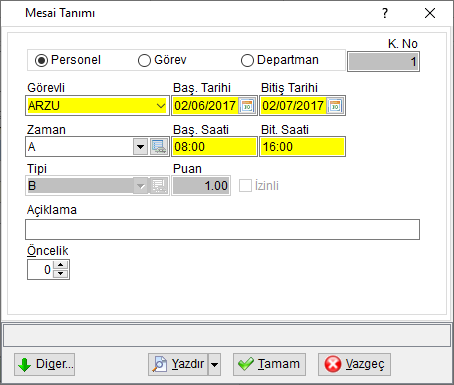Select the Personel radio button
This screenshot has width=454, height=385.
point(42,60)
